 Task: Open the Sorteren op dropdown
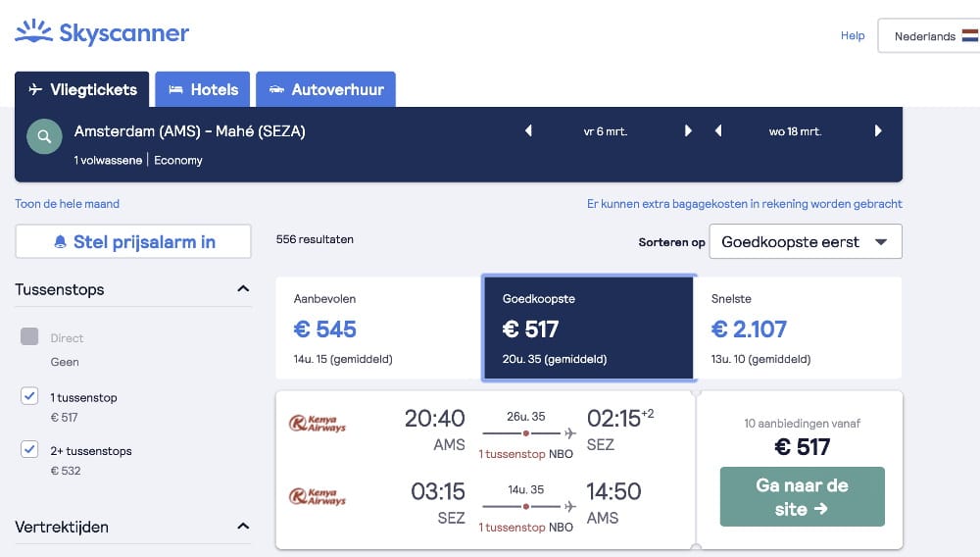(x=806, y=241)
